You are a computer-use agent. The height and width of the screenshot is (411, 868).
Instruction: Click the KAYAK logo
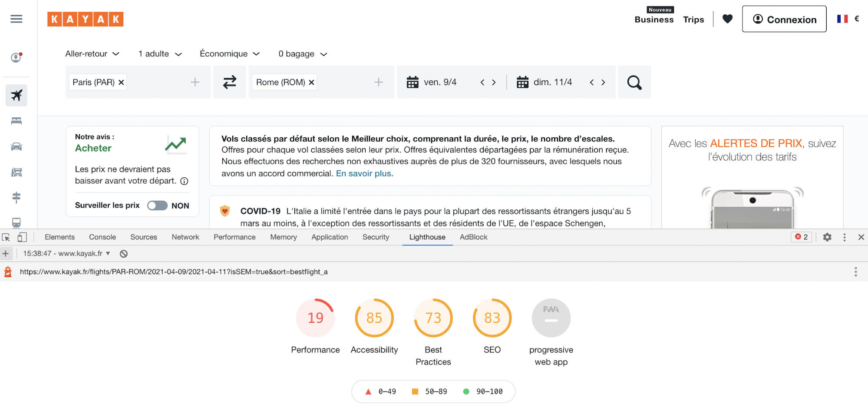click(85, 19)
